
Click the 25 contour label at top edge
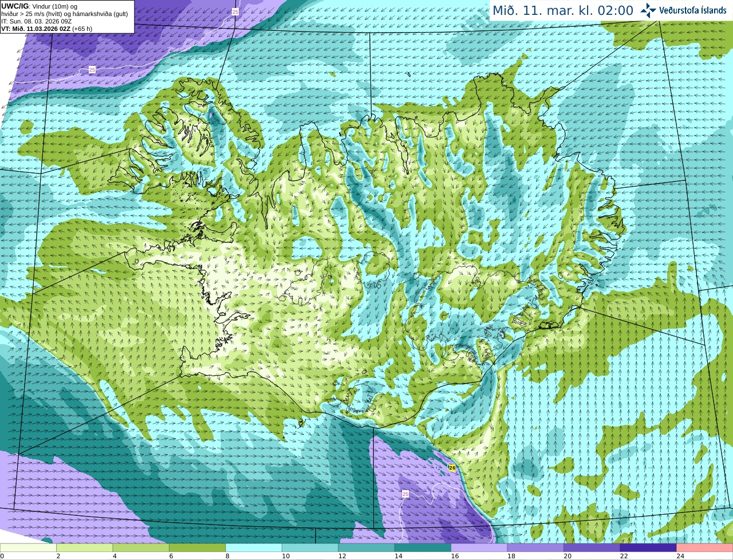(235, 11)
